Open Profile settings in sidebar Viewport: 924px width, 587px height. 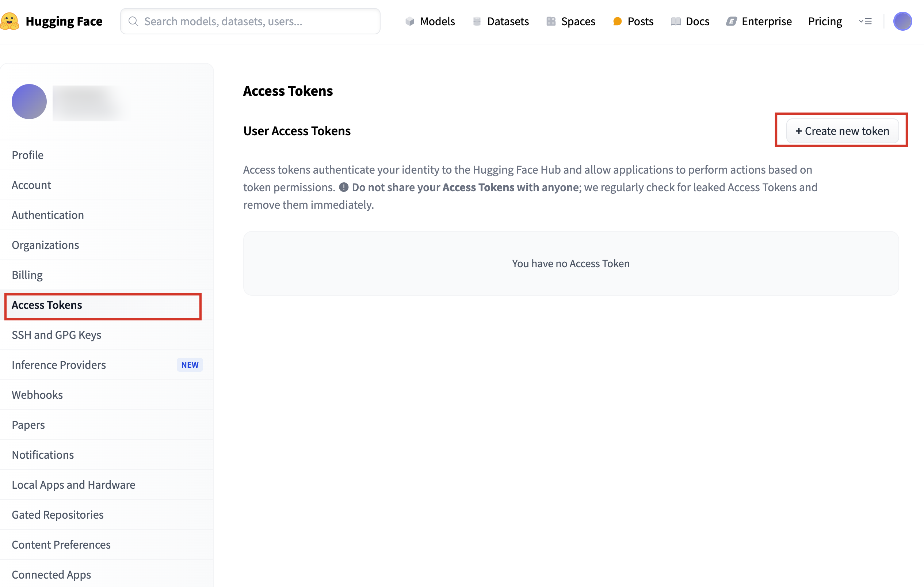pyautogui.click(x=107, y=155)
